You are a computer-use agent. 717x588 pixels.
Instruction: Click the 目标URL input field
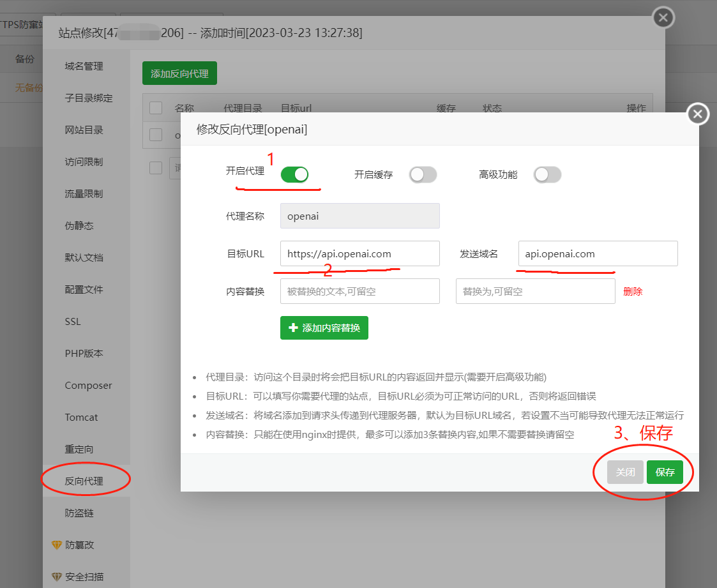[359, 253]
